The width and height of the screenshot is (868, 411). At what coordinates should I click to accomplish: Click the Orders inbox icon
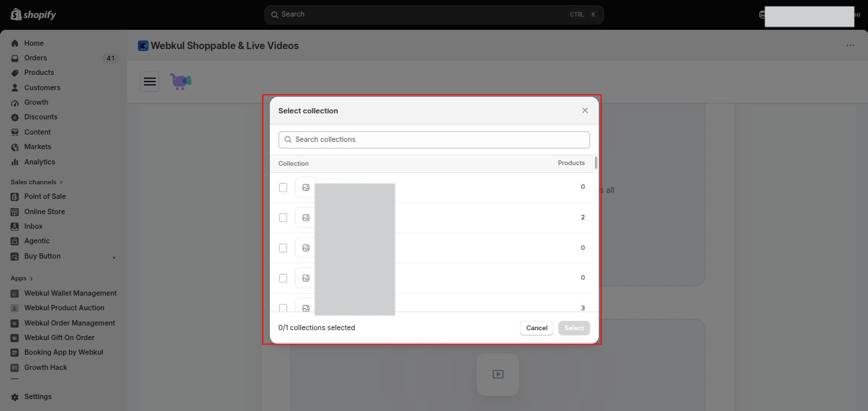[x=15, y=58]
